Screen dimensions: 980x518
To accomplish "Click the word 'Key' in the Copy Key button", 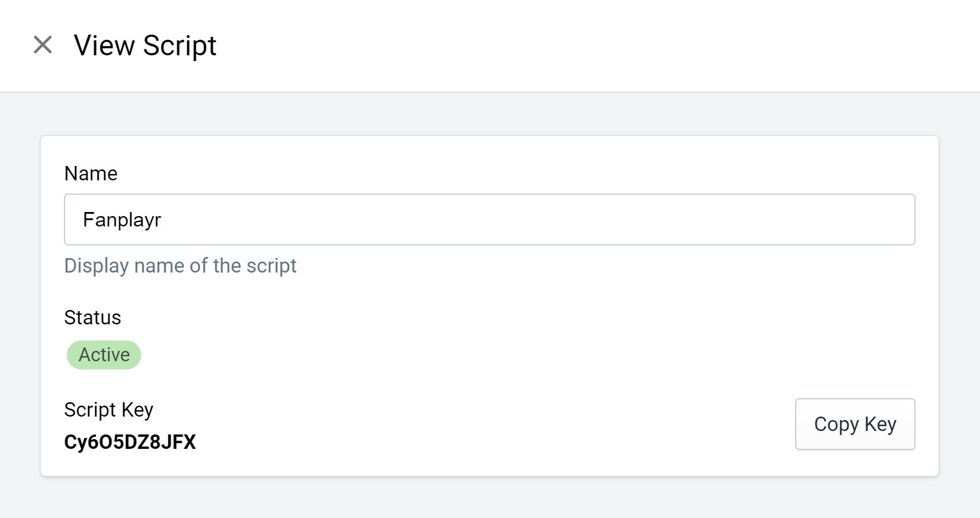I will click(880, 425).
